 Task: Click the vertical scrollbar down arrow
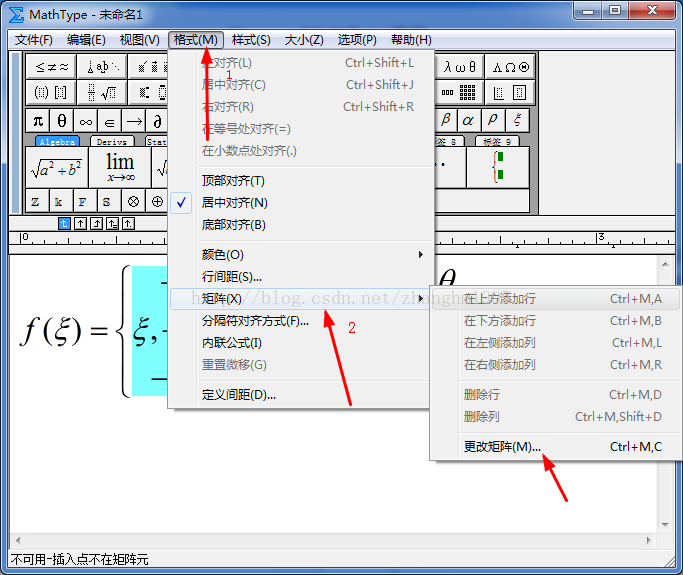pos(665,524)
